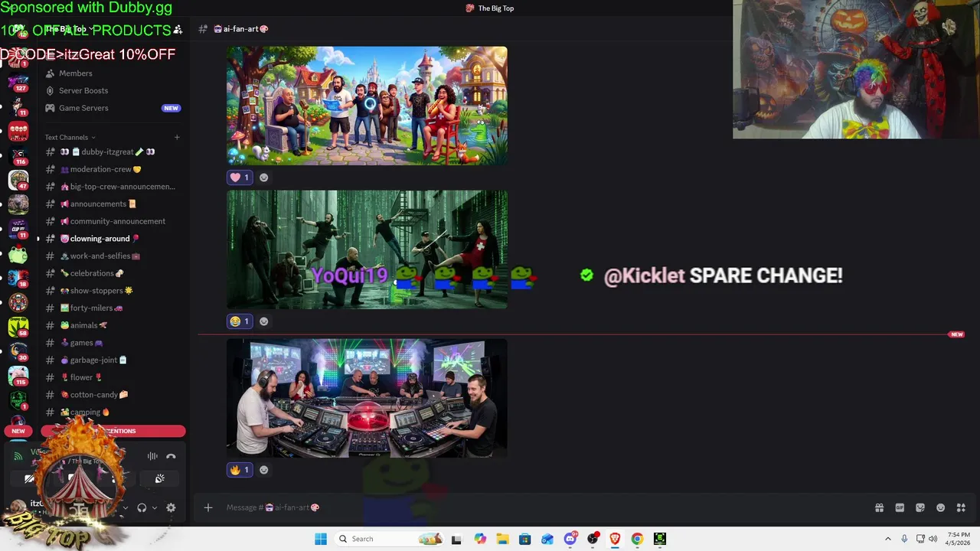Click the NEW servers pill in server list
The height and width of the screenshot is (551, 980).
pos(18,431)
